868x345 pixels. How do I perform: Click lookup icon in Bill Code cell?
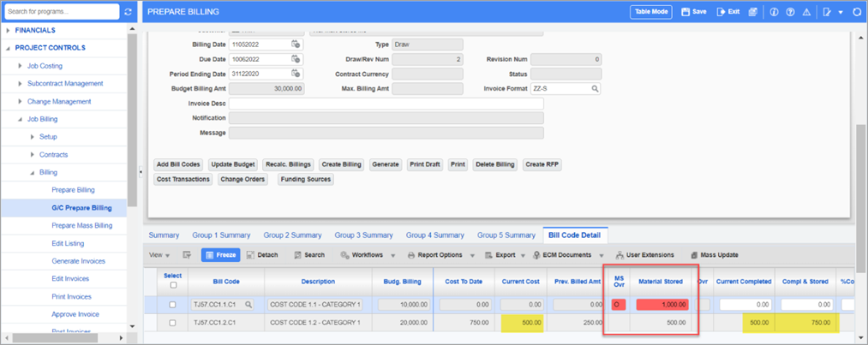pos(249,305)
